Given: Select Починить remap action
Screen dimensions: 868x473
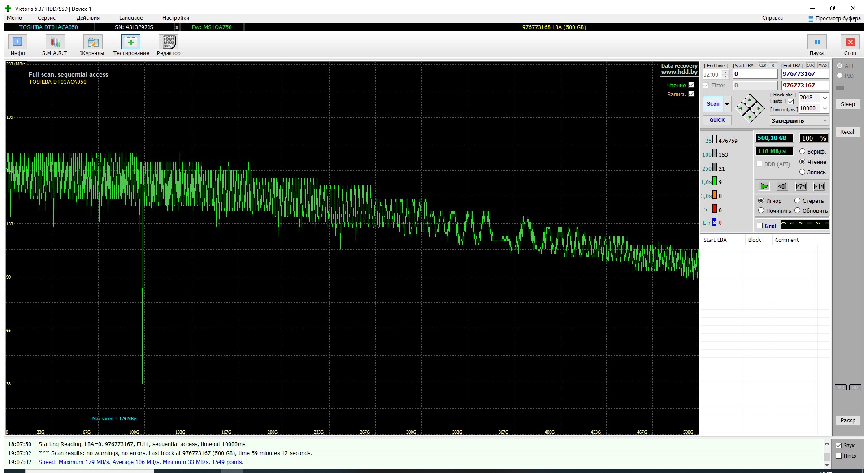Looking at the screenshot, I should [x=761, y=211].
